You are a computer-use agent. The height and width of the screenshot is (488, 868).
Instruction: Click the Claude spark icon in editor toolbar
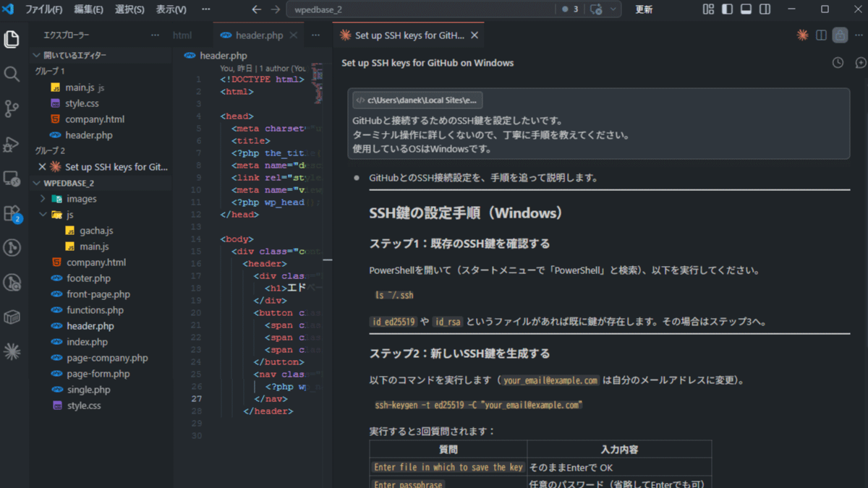pos(801,35)
